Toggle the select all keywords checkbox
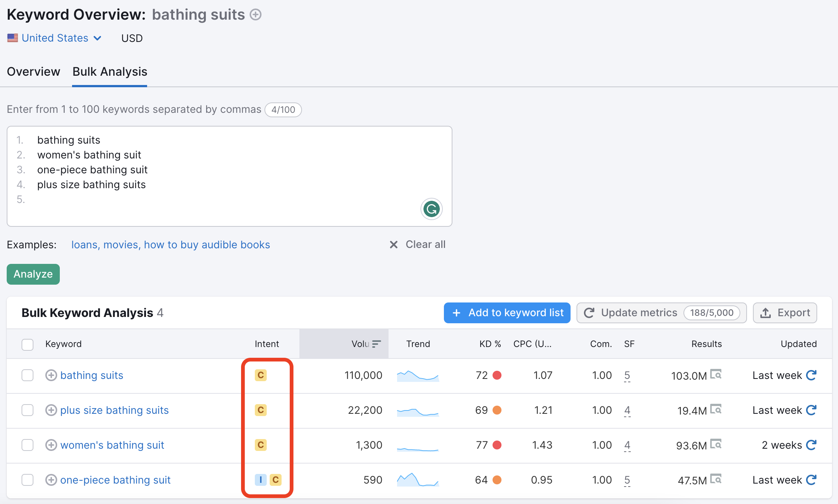Image resolution: width=838 pixels, height=504 pixels. (27, 343)
